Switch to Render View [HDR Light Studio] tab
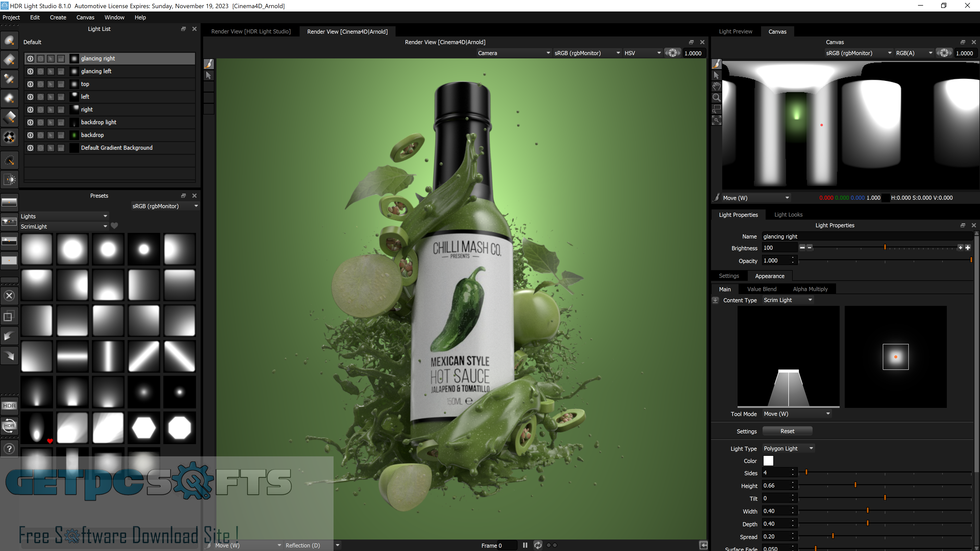The height and width of the screenshot is (551, 980). click(251, 32)
